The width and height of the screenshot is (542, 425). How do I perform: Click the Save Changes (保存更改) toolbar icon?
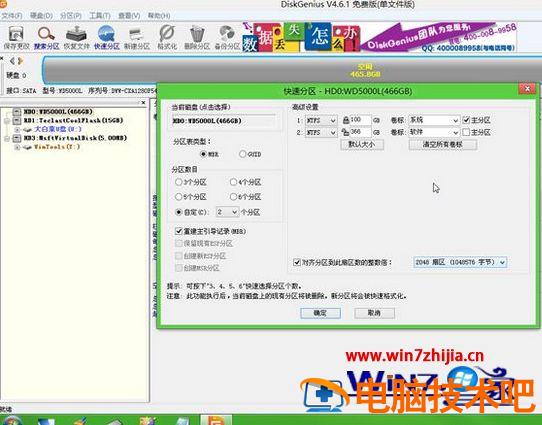[16, 37]
